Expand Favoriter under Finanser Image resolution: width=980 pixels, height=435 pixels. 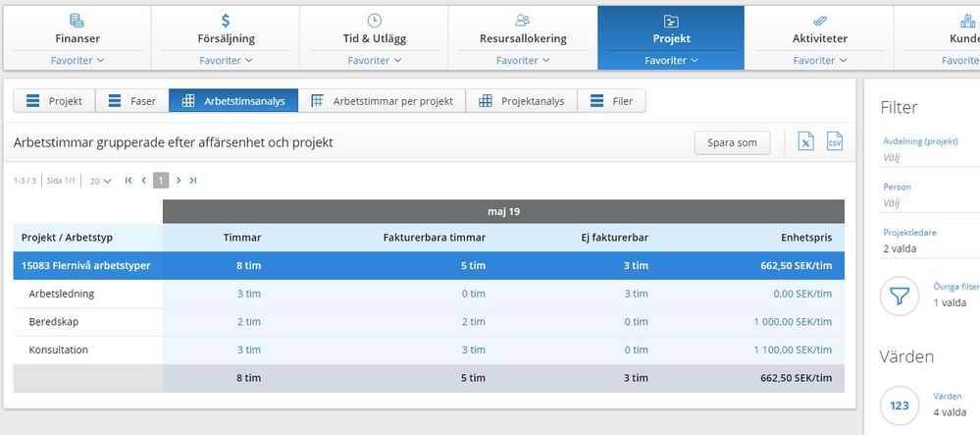[77, 61]
